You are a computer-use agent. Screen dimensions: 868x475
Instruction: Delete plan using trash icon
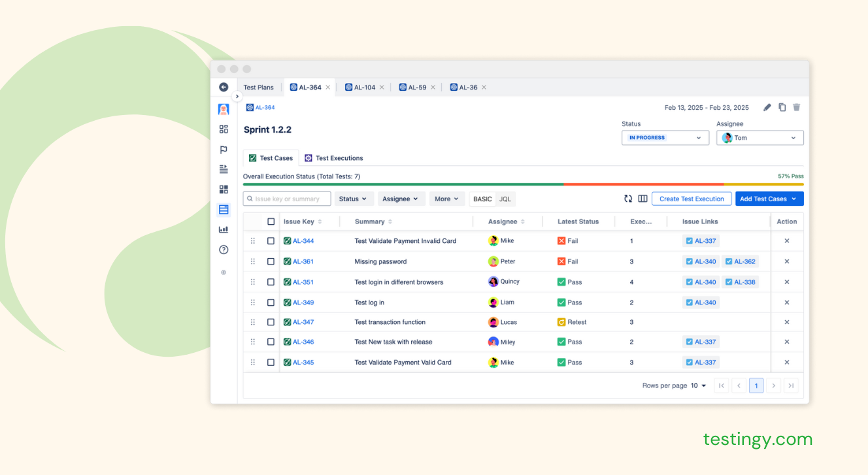796,108
